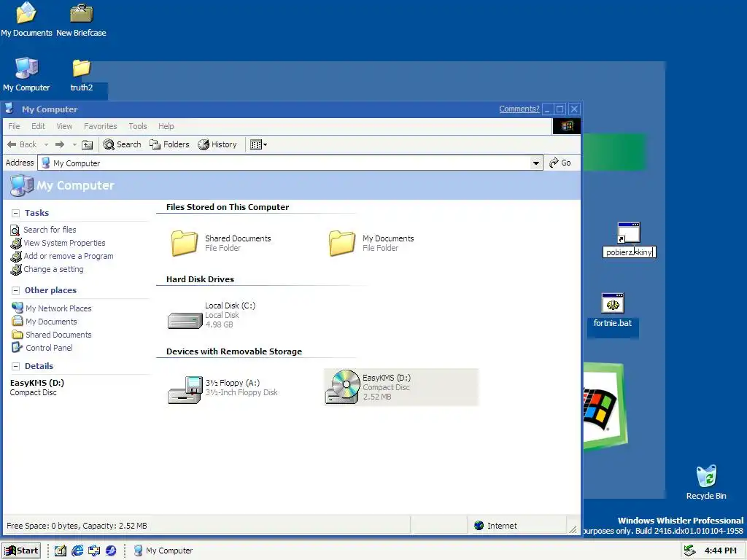This screenshot has width=747, height=560.
Task: Click the Search toolbar button
Action: 123,144
